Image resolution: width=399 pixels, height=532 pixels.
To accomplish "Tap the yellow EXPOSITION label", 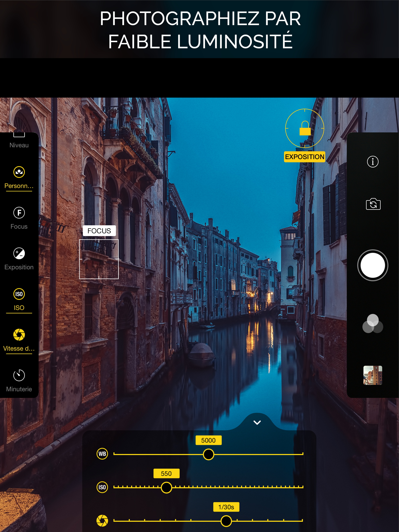I will pos(305,157).
